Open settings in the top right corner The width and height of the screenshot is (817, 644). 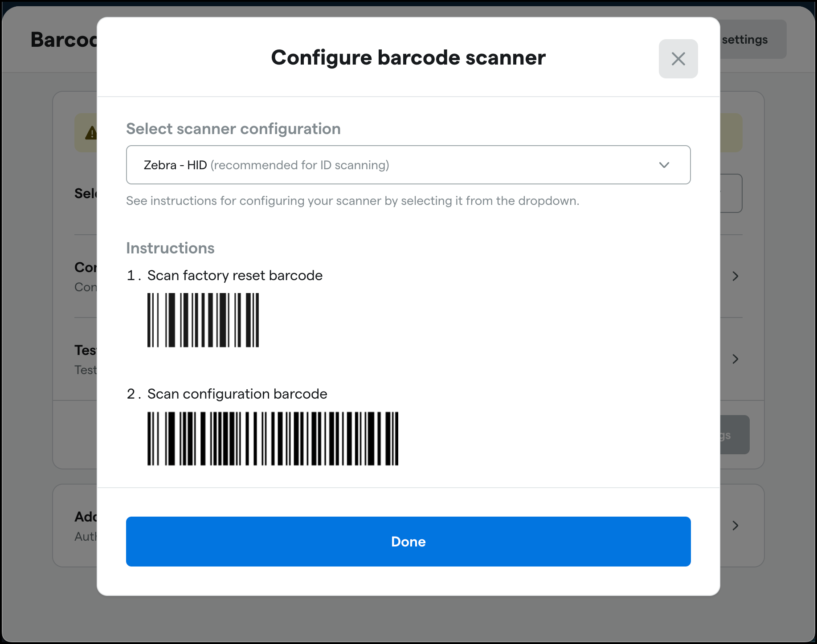[743, 39]
